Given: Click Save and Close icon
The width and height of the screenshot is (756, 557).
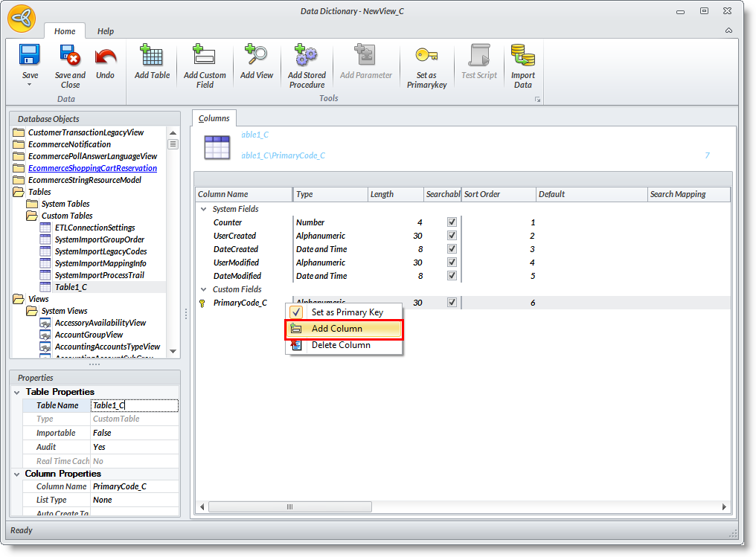Looking at the screenshot, I should point(70,56).
